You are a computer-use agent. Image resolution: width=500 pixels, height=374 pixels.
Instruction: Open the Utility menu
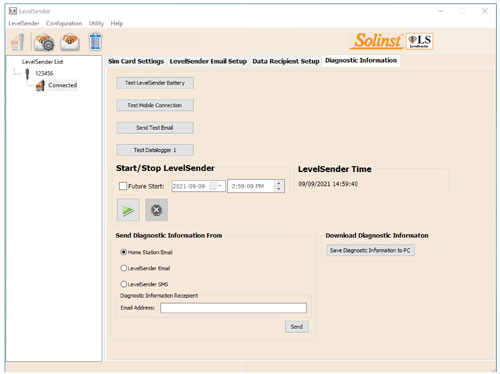(96, 23)
